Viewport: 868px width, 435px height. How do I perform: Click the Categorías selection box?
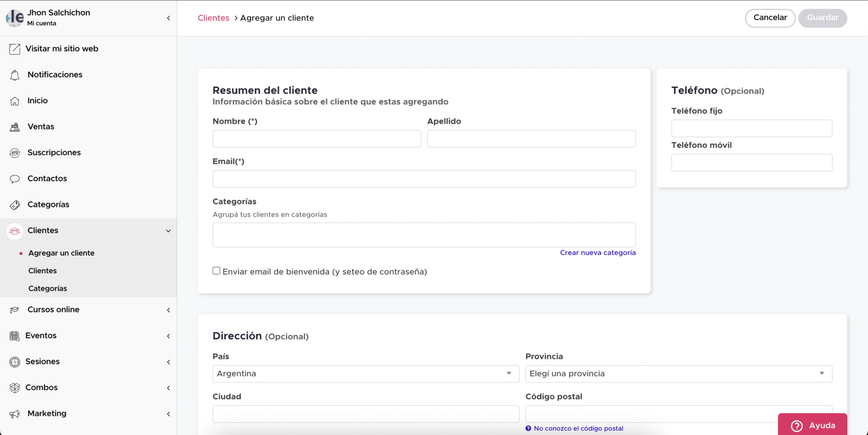[x=424, y=235]
